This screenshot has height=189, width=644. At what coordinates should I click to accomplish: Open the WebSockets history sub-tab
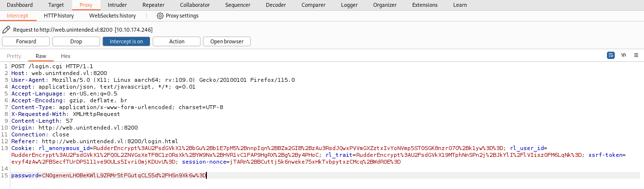pyautogui.click(x=112, y=16)
